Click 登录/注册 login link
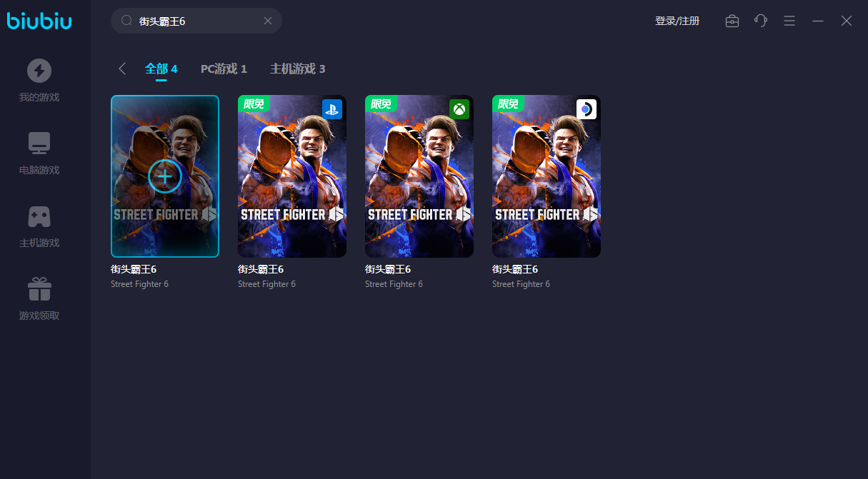Image resolution: width=868 pixels, height=479 pixels. point(677,21)
